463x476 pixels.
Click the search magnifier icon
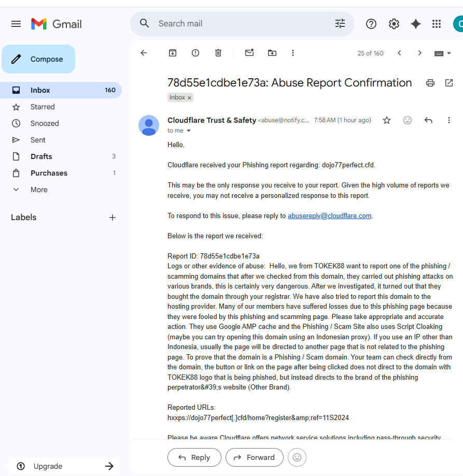click(x=144, y=23)
